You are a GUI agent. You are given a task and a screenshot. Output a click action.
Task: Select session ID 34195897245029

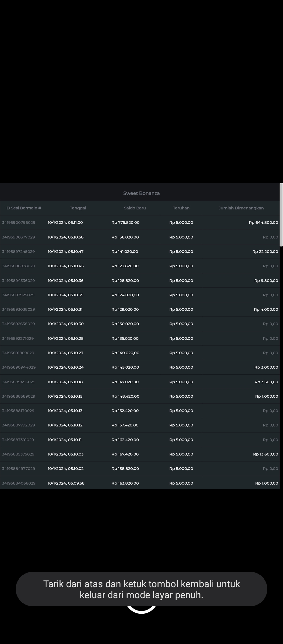tap(18, 252)
